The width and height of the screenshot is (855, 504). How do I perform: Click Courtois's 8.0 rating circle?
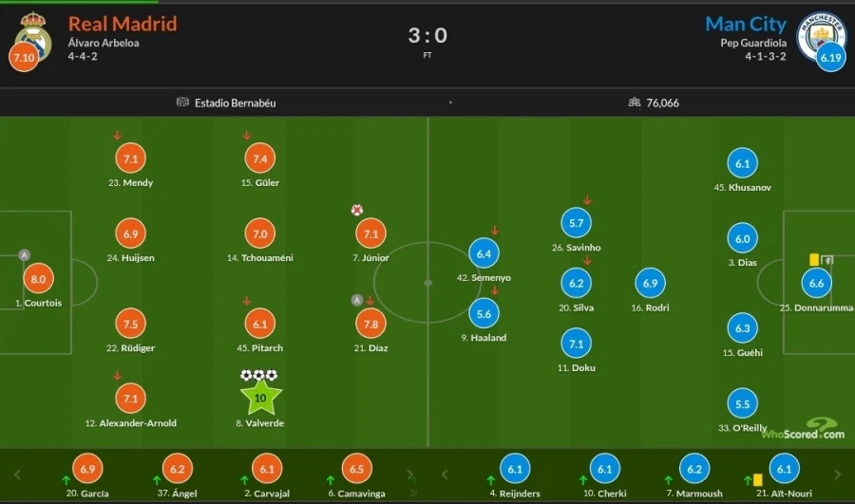[x=38, y=280]
